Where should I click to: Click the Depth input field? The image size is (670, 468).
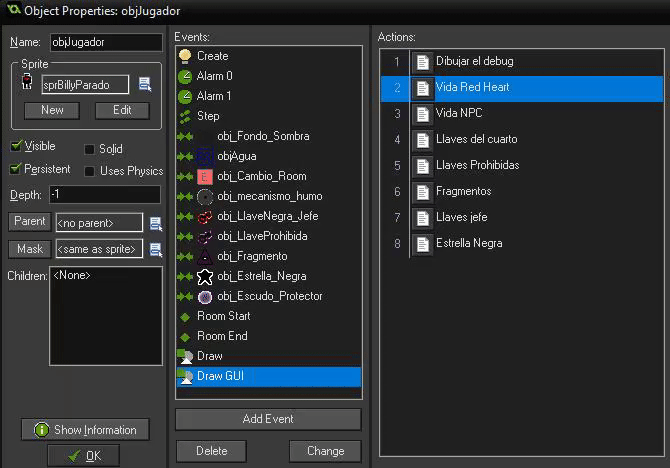tap(105, 194)
